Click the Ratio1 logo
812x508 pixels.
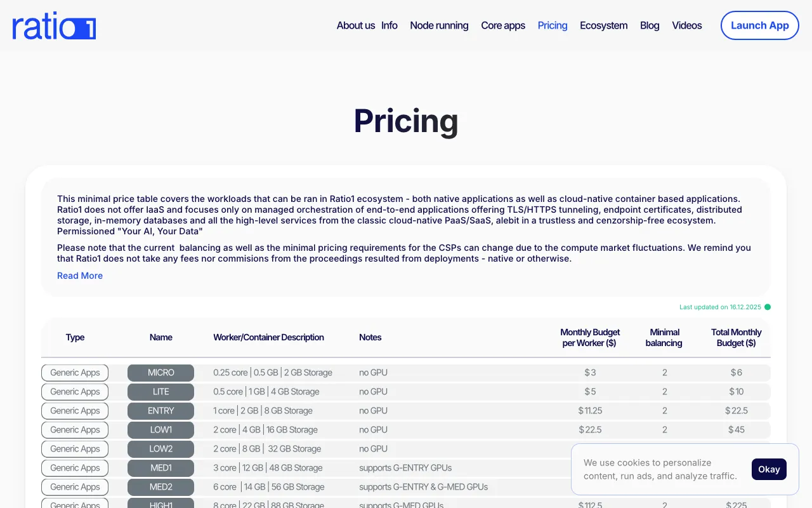tap(54, 25)
